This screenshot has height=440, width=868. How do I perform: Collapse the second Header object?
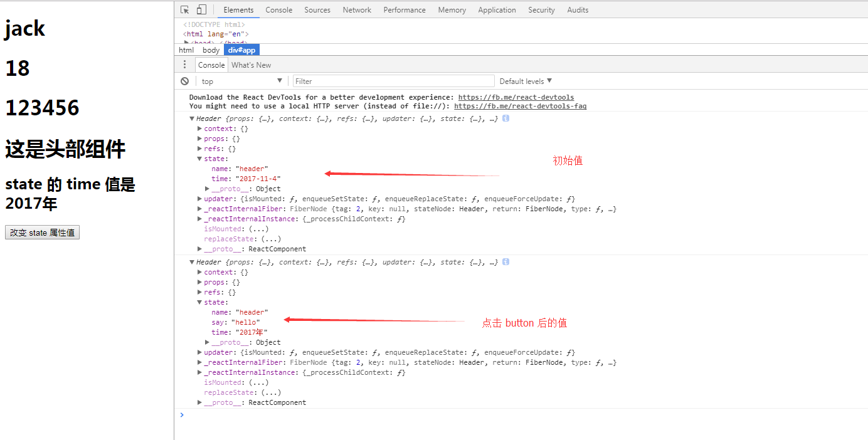coord(193,262)
